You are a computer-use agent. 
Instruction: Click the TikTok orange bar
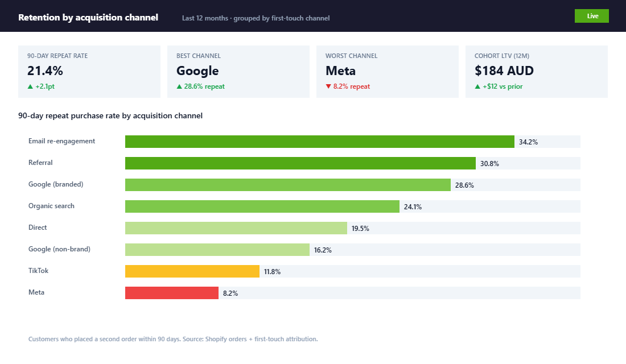point(191,271)
